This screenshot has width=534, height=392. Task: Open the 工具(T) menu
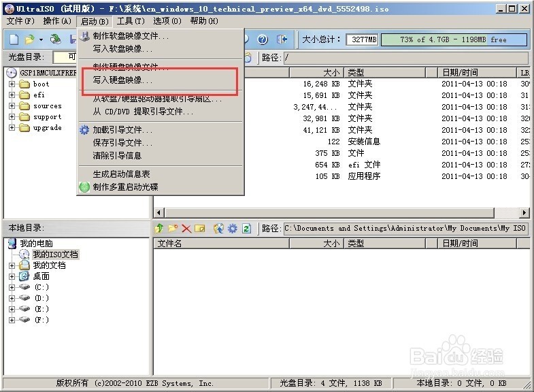(131, 21)
